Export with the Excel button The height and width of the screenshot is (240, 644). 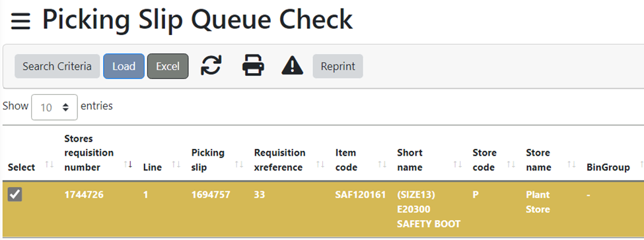(x=168, y=66)
